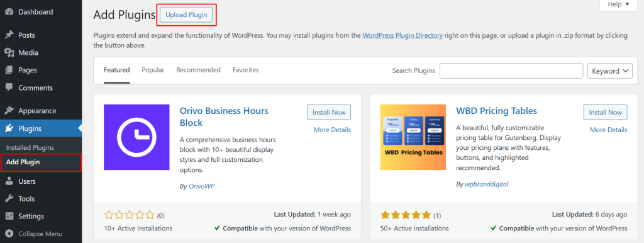Click '10+ Active Installations' text

138,228
